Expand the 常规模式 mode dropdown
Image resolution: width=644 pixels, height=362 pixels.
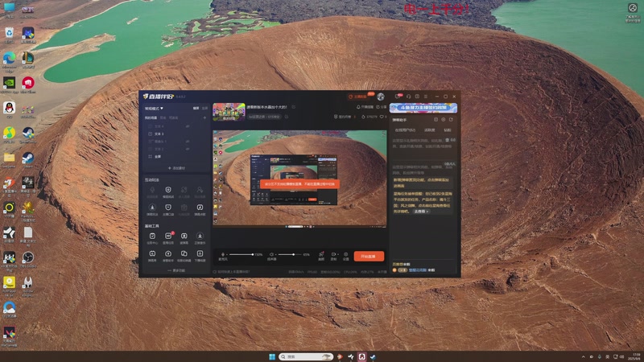pos(154,109)
